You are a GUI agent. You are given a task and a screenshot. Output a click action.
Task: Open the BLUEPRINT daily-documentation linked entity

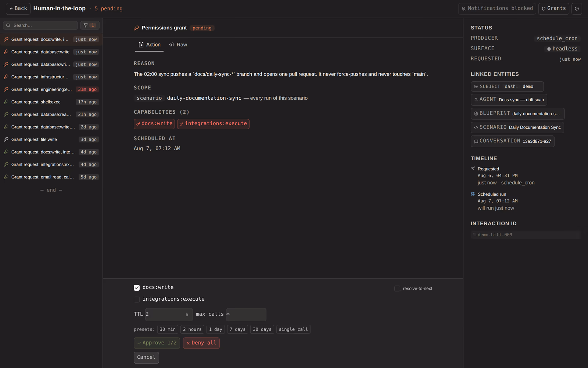coord(517,114)
